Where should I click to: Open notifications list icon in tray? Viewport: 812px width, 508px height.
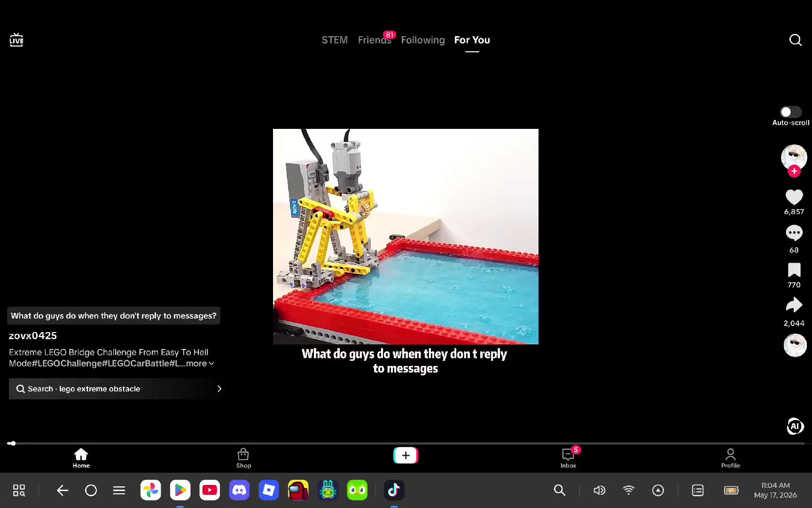click(x=698, y=491)
